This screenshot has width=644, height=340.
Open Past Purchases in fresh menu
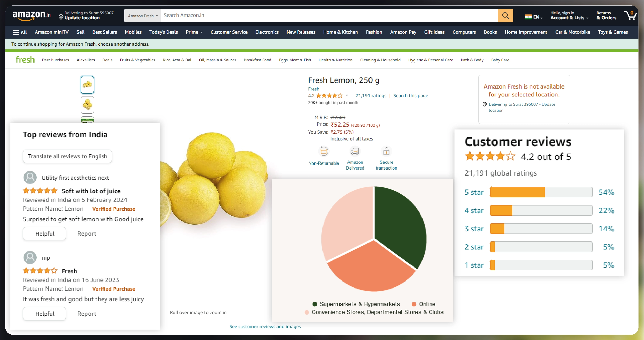[56, 60]
